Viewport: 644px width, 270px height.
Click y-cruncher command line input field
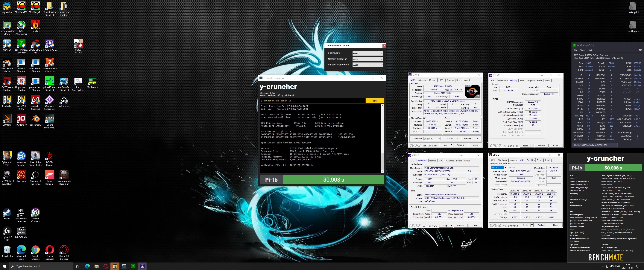(x=312, y=101)
